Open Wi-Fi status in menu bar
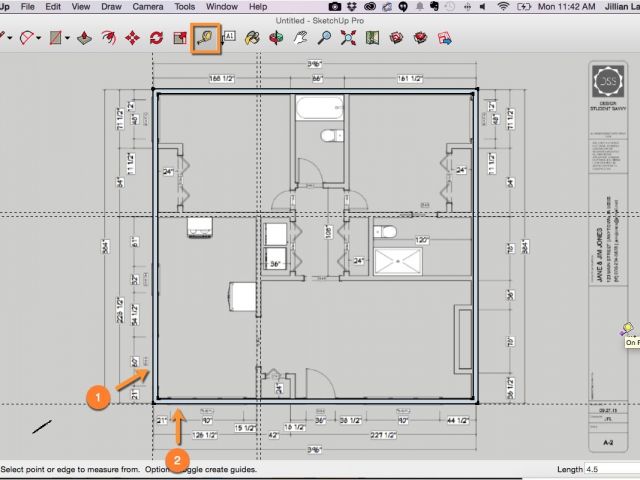 (x=502, y=7)
